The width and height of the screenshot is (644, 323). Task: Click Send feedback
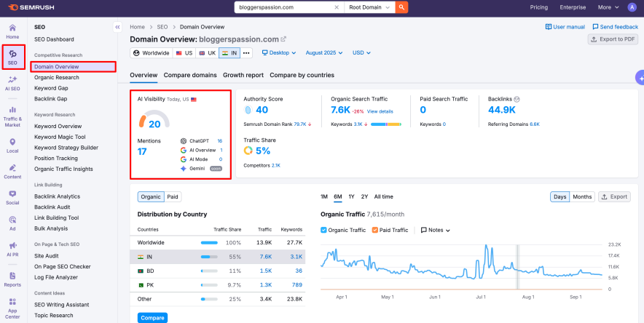coord(616,27)
